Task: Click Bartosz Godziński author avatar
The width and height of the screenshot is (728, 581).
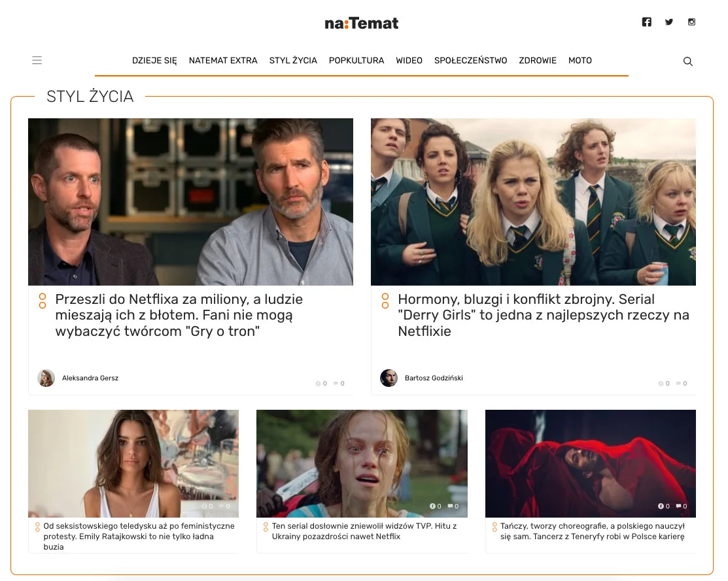Action: coord(389,378)
